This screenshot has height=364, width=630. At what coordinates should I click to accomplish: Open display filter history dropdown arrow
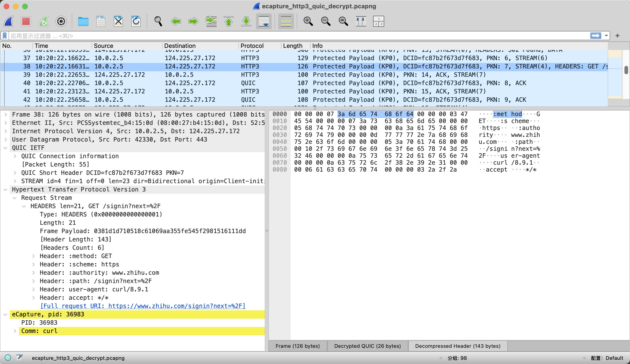606,36
